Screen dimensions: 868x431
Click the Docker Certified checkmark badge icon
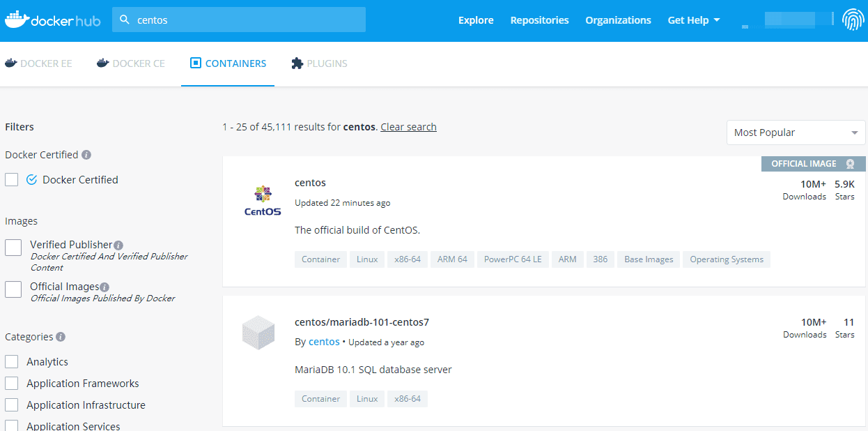[x=31, y=179]
